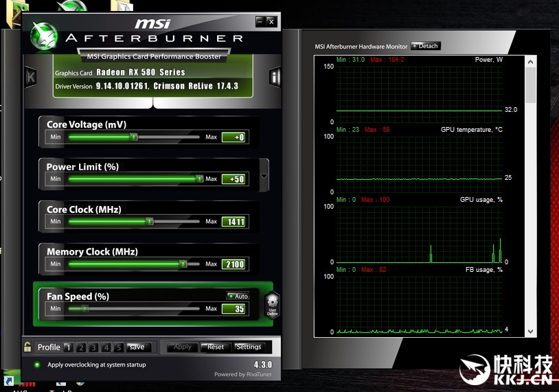Select profile slot 5

(x=119, y=347)
